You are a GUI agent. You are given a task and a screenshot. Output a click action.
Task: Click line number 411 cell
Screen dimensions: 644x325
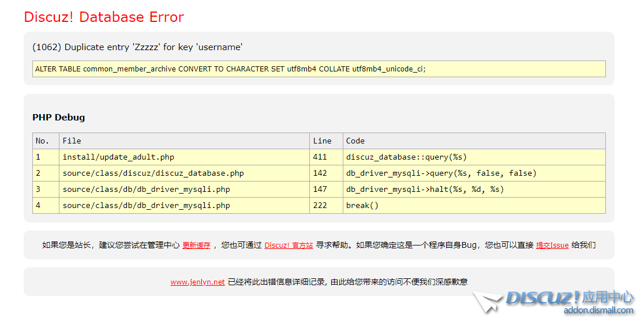pos(327,157)
